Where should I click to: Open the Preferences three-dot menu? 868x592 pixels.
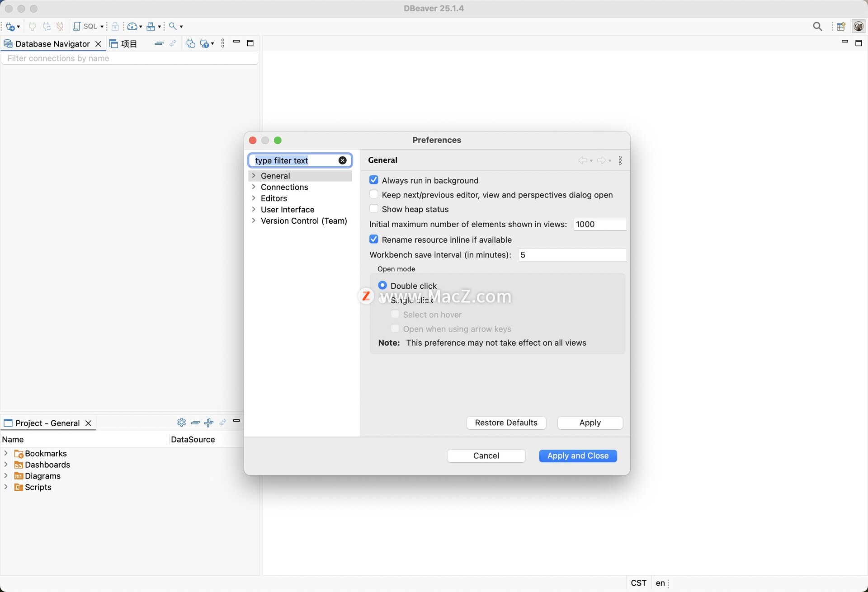tap(620, 160)
